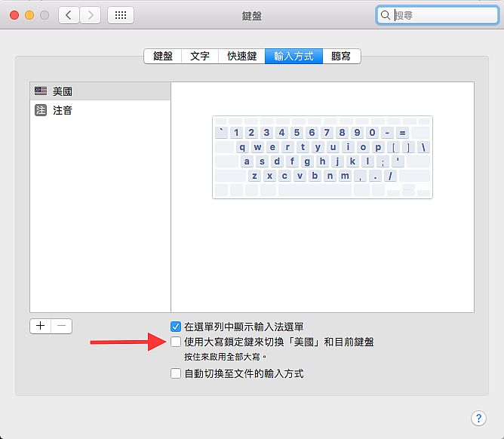Switch to the 快速鍵 tab
Screen dimensions: 504x439
coord(241,57)
